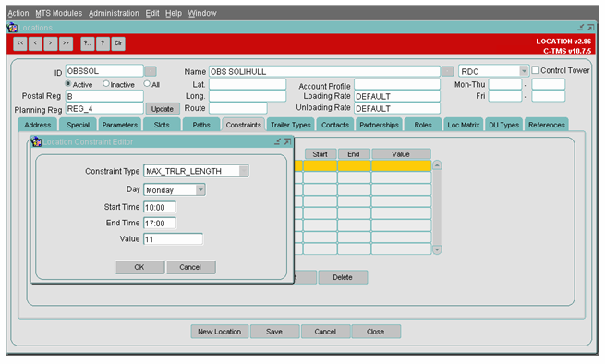This screenshot has height=364, width=605.
Task: Switch to the Parameters tab
Action: tap(120, 125)
